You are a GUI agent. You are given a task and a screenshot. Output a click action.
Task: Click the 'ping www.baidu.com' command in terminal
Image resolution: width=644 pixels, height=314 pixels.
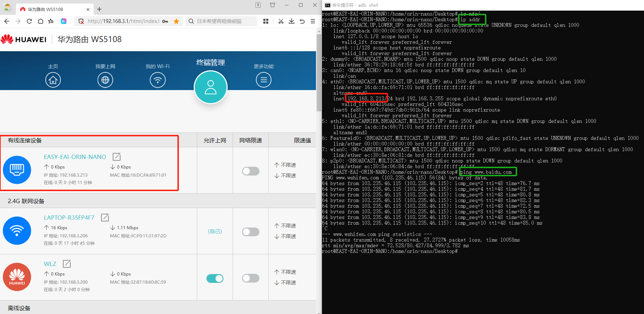(x=486, y=172)
